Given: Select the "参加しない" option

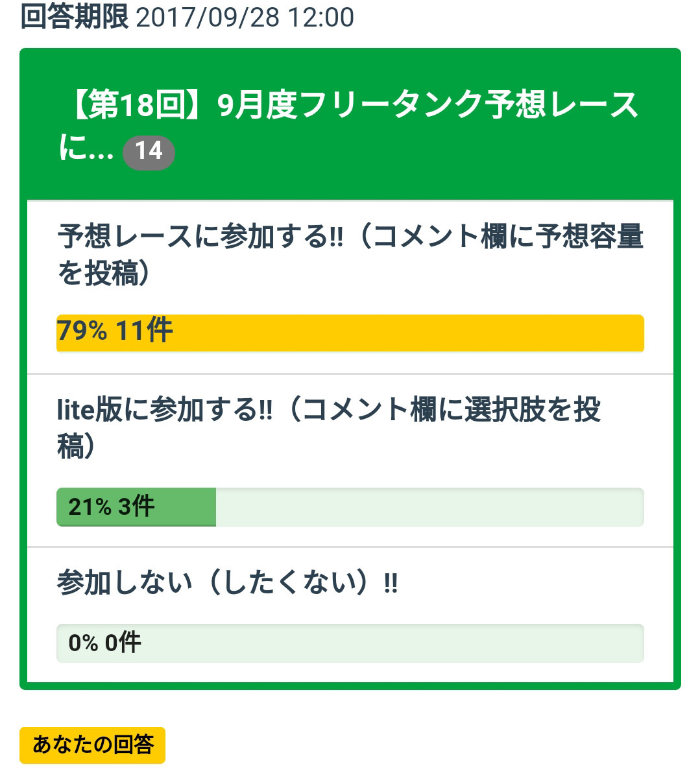Looking at the screenshot, I should [x=124, y=582].
